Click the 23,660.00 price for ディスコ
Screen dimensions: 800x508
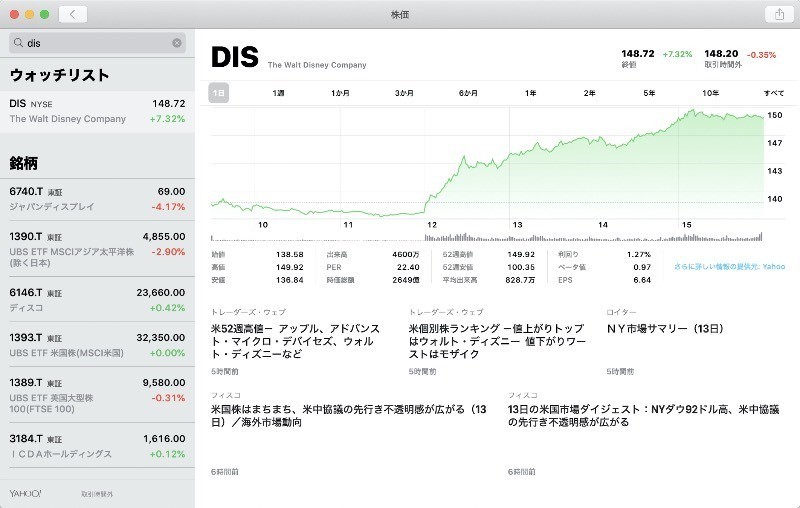(161, 293)
